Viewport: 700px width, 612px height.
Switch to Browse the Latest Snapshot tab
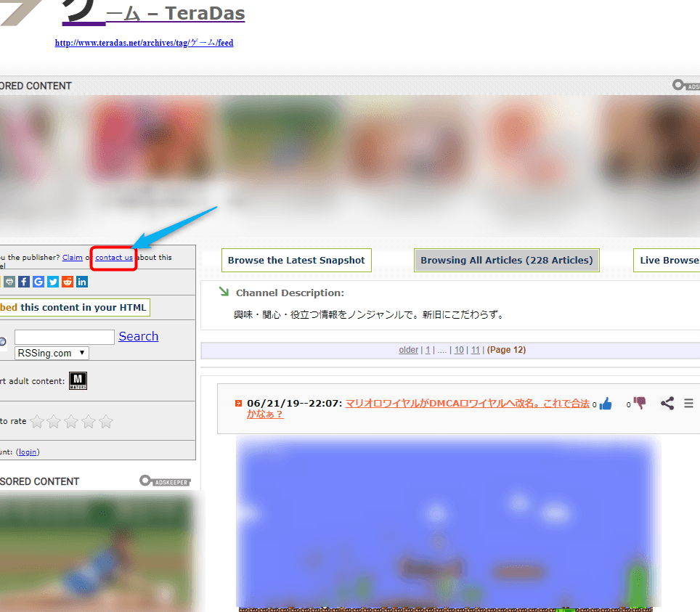pos(296,260)
